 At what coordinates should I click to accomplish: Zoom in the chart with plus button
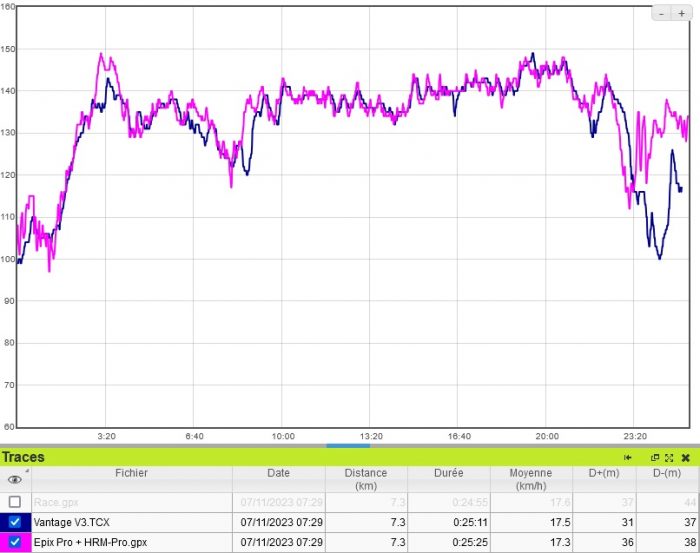coord(679,14)
